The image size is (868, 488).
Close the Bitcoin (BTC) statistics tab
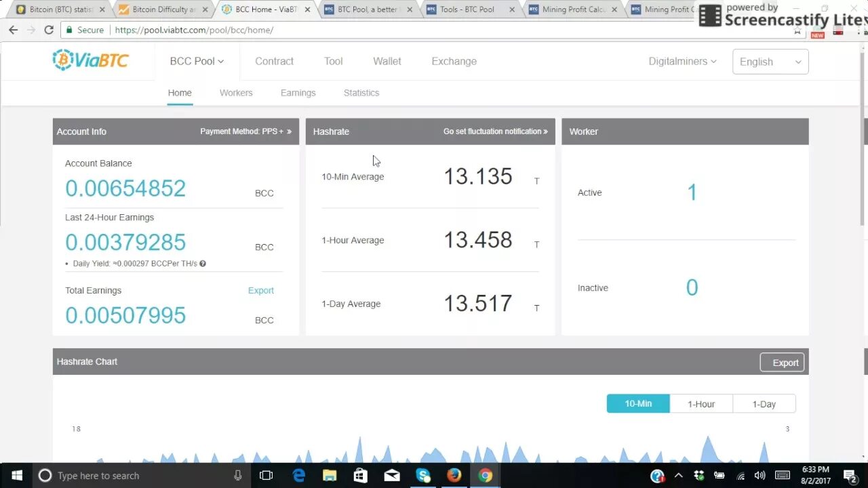[102, 9]
